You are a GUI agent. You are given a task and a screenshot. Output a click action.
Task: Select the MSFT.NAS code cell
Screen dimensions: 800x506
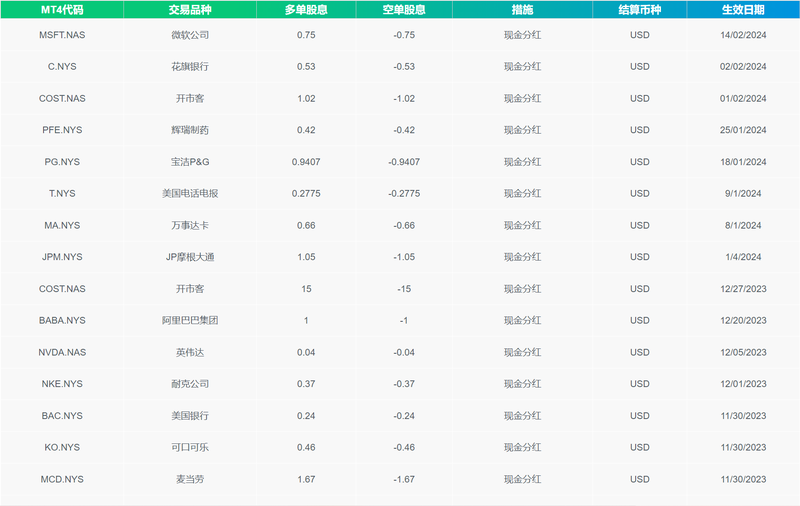(62, 35)
